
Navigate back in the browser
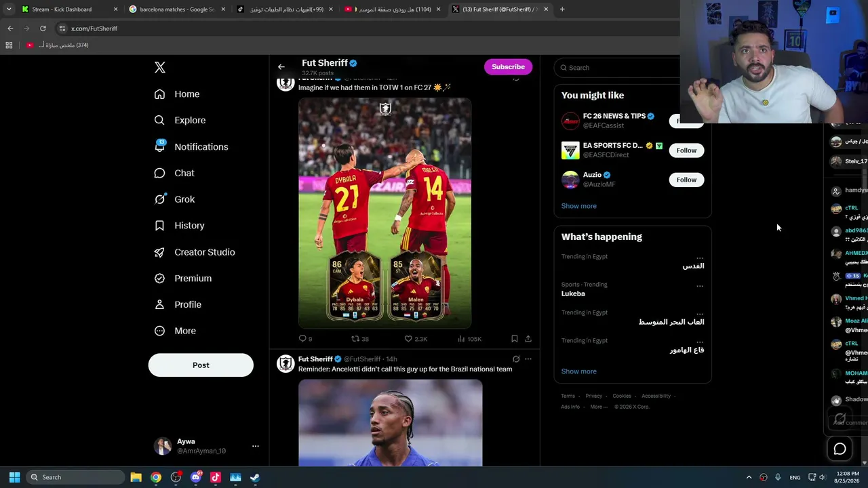pyautogui.click(x=10, y=28)
